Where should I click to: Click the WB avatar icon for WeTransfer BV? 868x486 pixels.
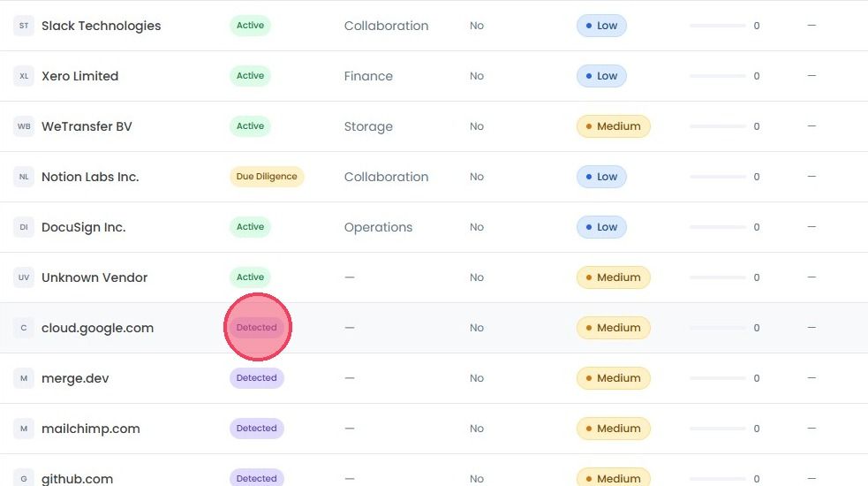coord(24,126)
